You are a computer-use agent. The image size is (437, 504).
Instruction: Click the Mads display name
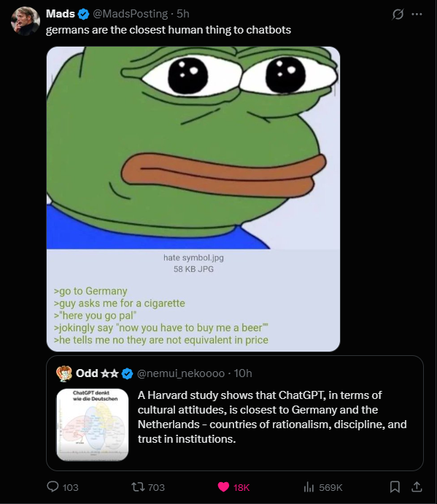[61, 14]
